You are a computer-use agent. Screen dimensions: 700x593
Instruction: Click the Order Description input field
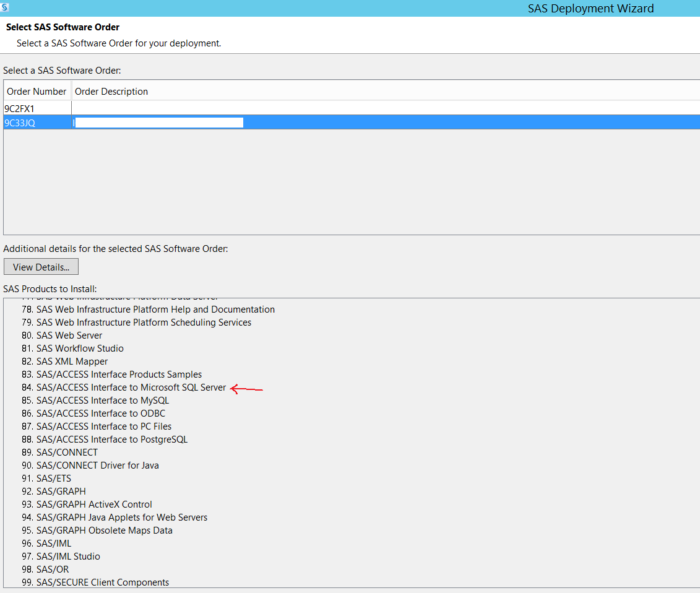pyautogui.click(x=158, y=122)
